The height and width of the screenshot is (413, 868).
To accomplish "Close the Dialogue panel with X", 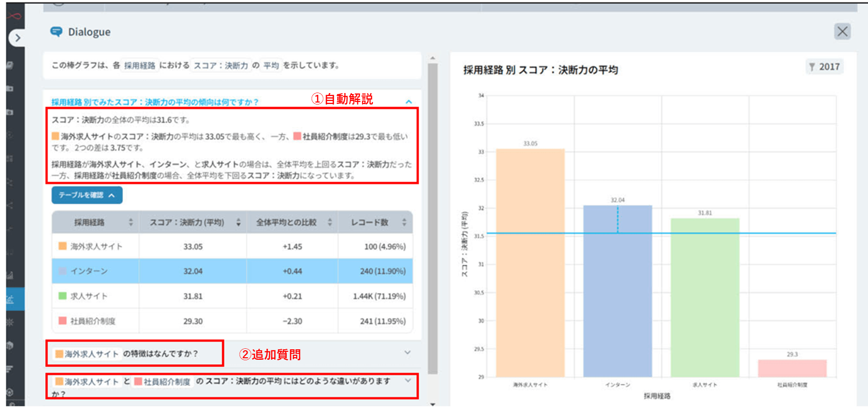I will [842, 32].
